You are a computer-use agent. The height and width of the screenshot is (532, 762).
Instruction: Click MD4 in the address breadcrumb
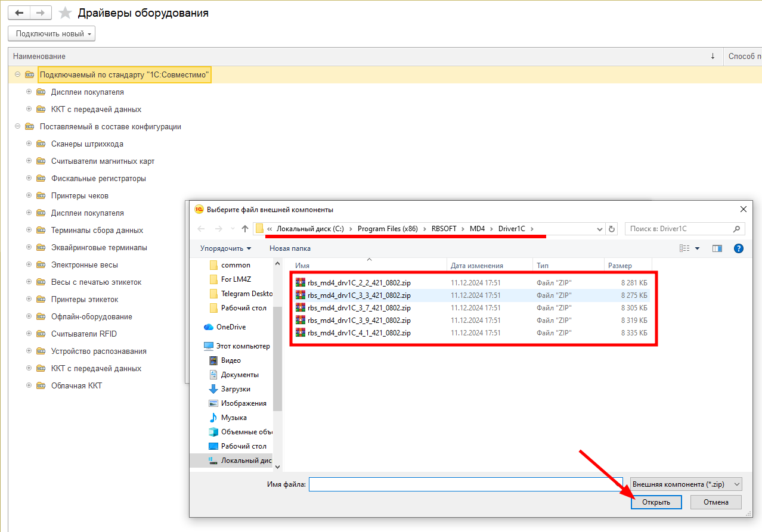pyautogui.click(x=477, y=229)
